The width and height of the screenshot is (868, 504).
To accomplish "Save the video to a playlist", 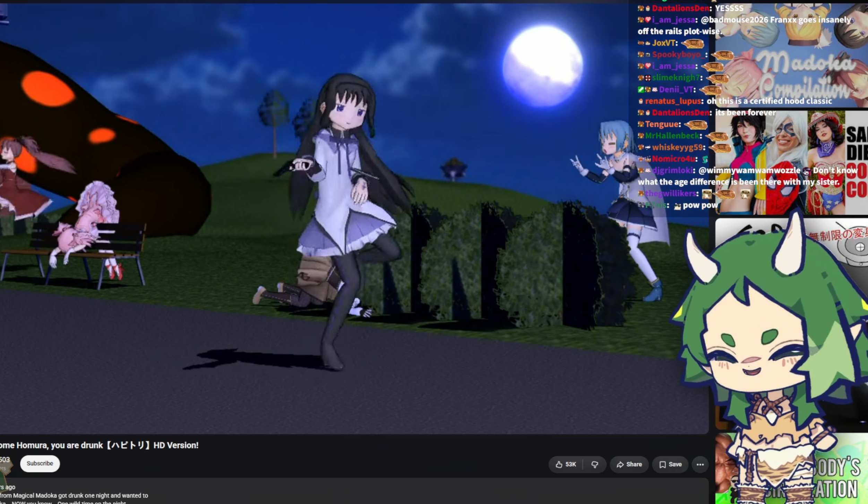I will [x=670, y=464].
